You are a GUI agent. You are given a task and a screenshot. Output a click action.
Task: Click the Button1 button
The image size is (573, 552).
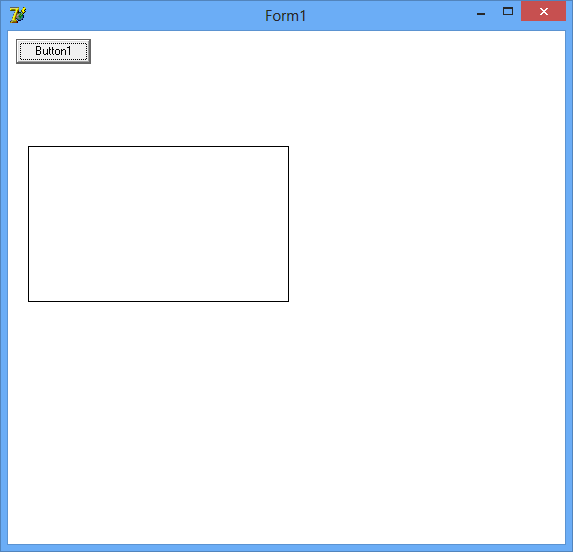[53, 51]
